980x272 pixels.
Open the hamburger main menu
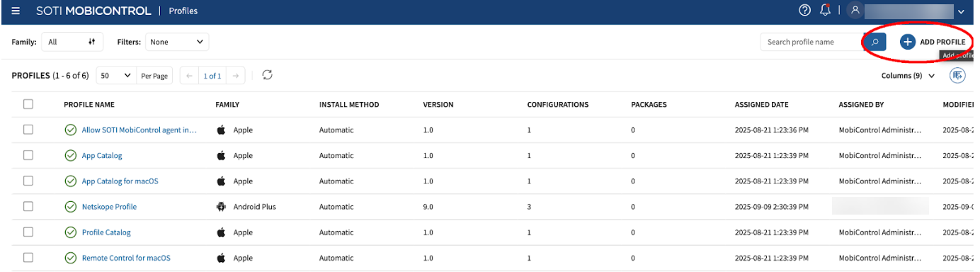tap(16, 11)
